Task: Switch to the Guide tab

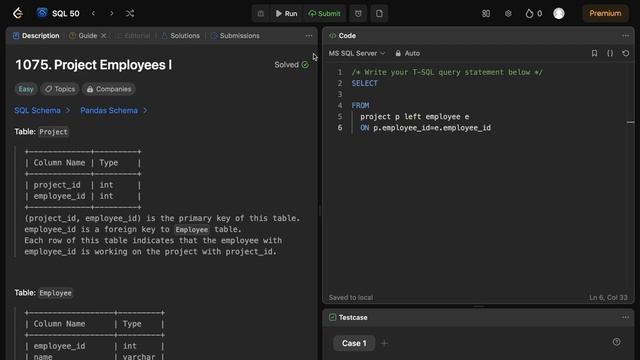Action: (x=83, y=36)
